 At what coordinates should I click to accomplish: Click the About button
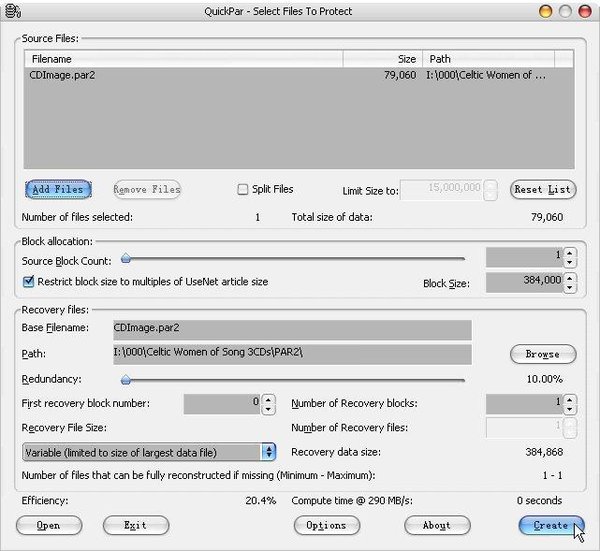(x=437, y=525)
